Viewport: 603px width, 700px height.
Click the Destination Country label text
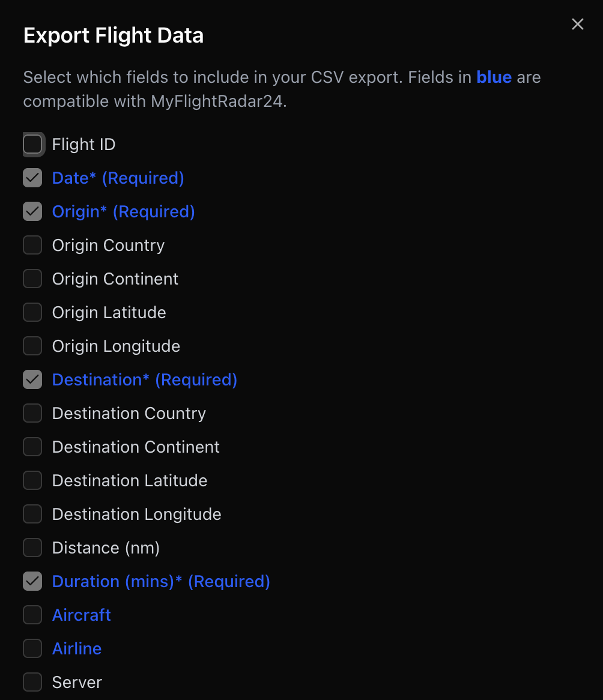(129, 413)
